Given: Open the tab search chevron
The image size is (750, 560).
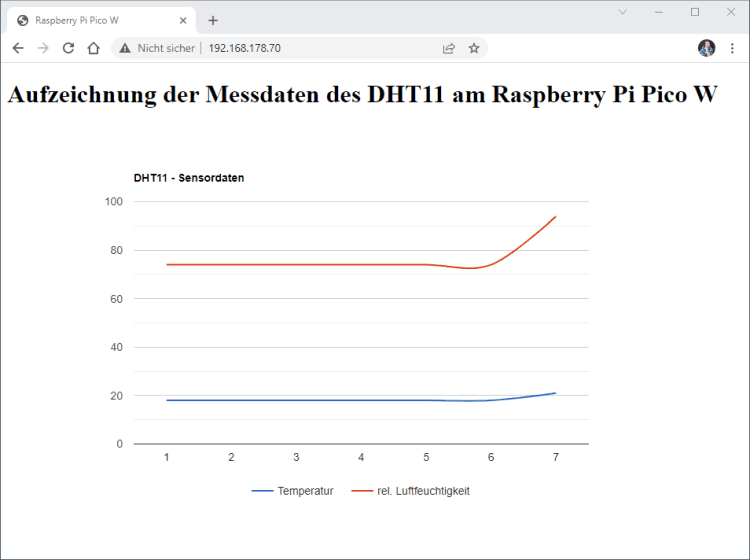Looking at the screenshot, I should pos(622,12).
